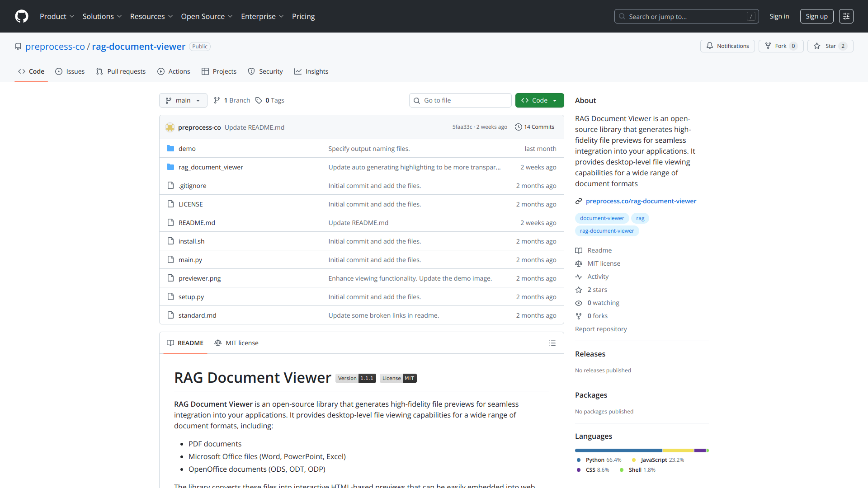868x488 pixels.
Task: Switch to the Pull requests tab
Action: point(121,71)
